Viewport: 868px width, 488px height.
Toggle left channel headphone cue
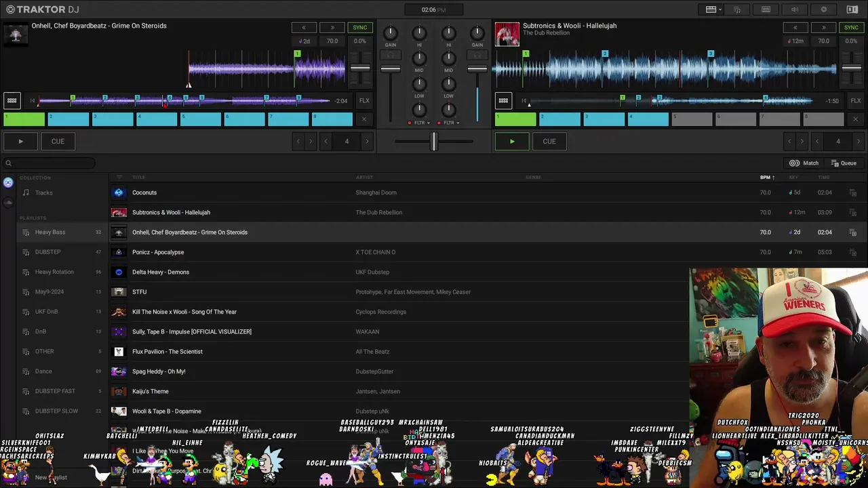point(391,55)
